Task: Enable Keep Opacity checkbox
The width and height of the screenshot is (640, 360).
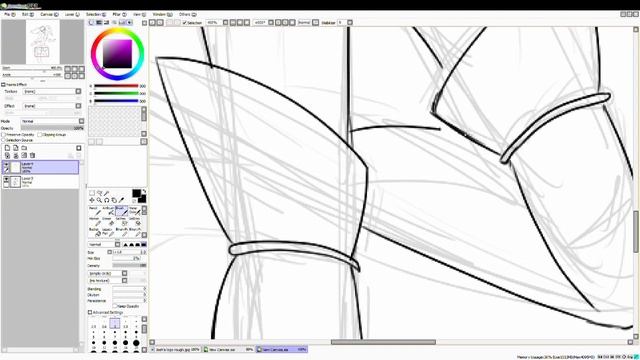Action: click(x=115, y=306)
